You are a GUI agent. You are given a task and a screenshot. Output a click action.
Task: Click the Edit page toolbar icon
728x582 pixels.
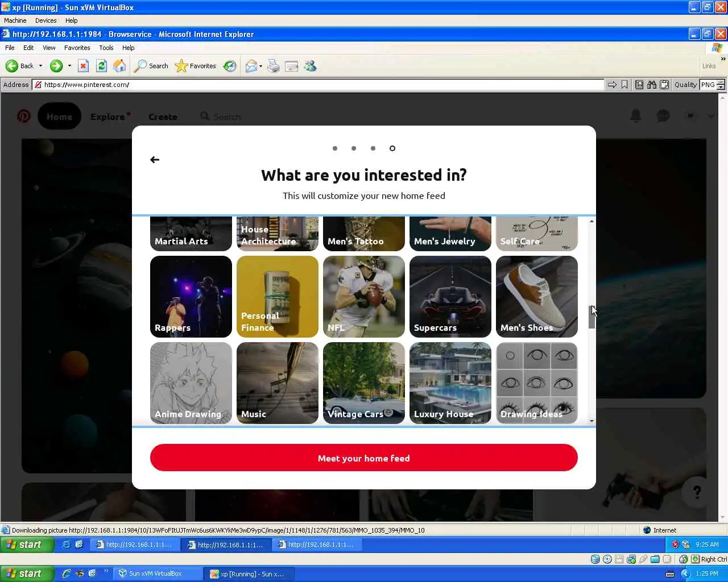pyautogui.click(x=292, y=66)
